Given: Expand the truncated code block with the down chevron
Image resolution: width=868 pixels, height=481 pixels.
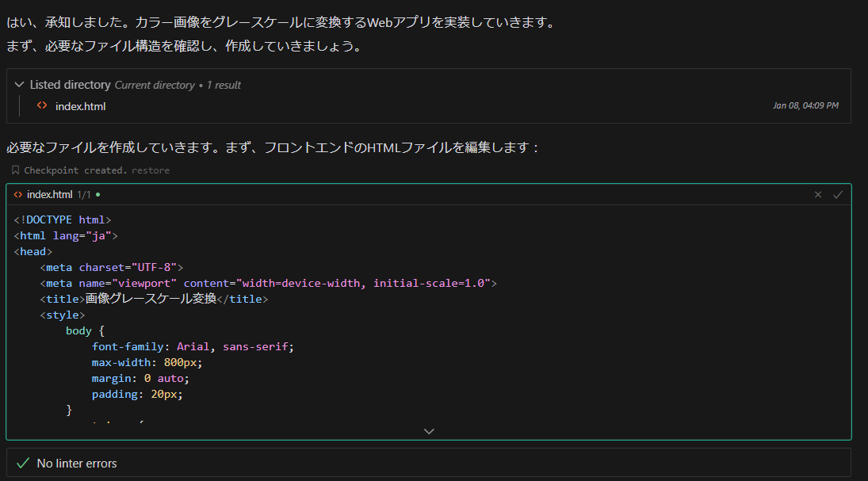Looking at the screenshot, I should click(429, 431).
